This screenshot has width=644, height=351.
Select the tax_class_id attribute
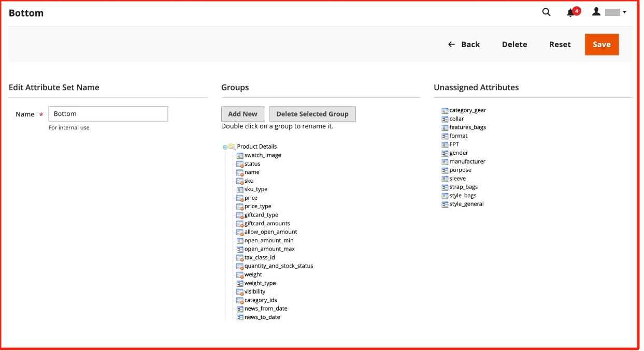pyautogui.click(x=260, y=257)
